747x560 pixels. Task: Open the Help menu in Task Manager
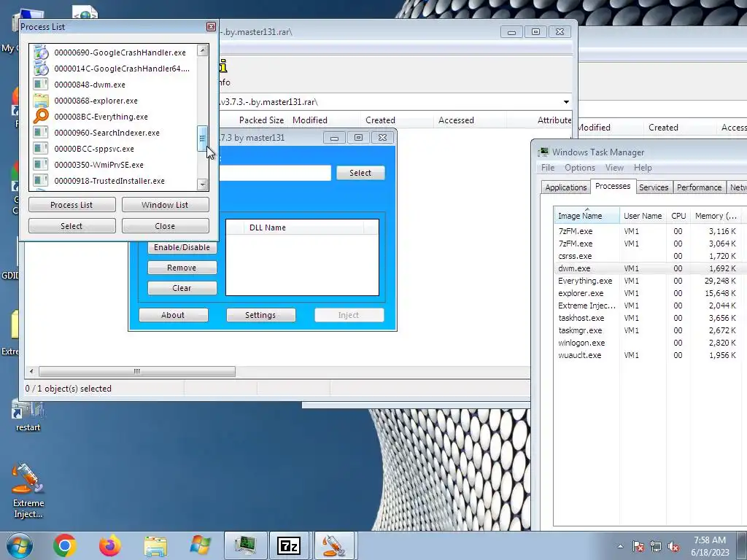point(643,168)
